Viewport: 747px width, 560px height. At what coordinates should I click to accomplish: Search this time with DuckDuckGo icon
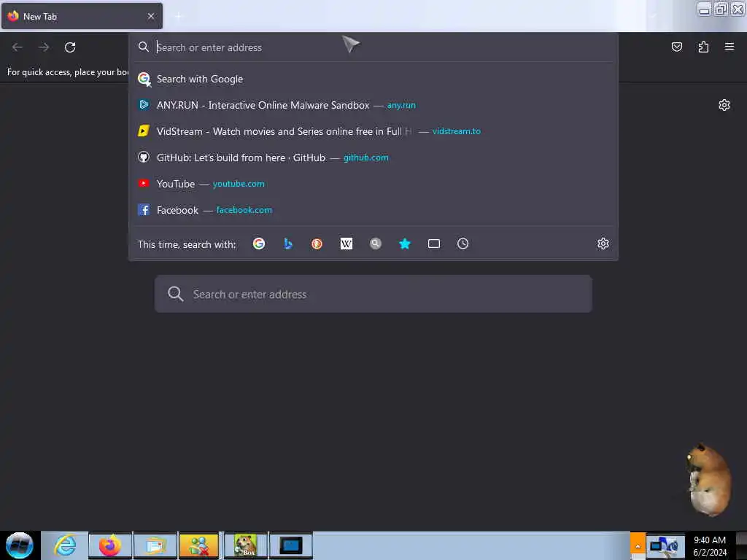[x=317, y=244]
